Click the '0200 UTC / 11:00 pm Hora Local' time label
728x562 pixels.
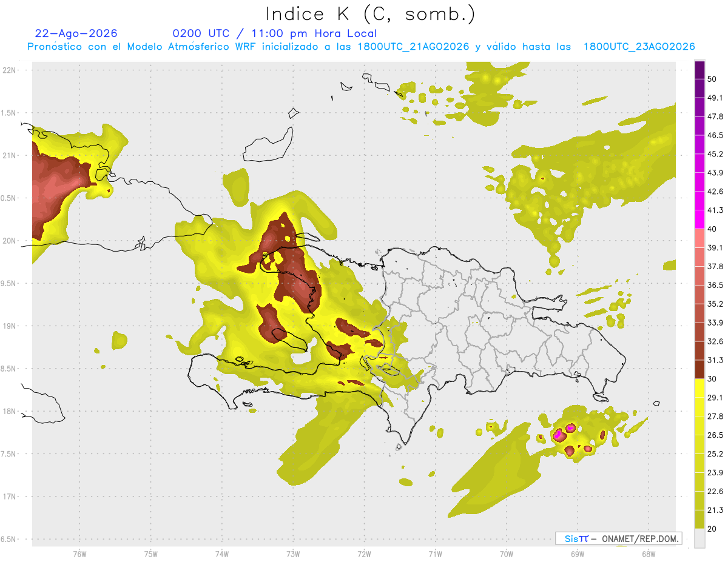275,33
